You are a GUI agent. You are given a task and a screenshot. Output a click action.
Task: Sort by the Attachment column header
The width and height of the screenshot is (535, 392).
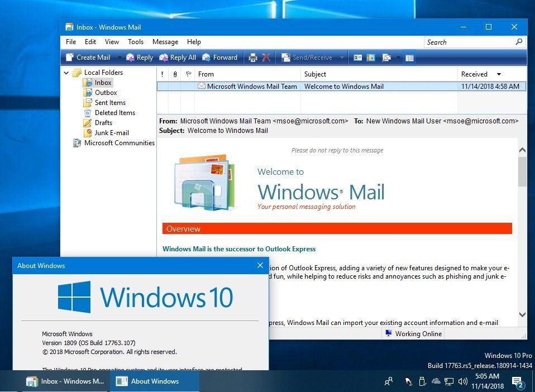point(175,74)
